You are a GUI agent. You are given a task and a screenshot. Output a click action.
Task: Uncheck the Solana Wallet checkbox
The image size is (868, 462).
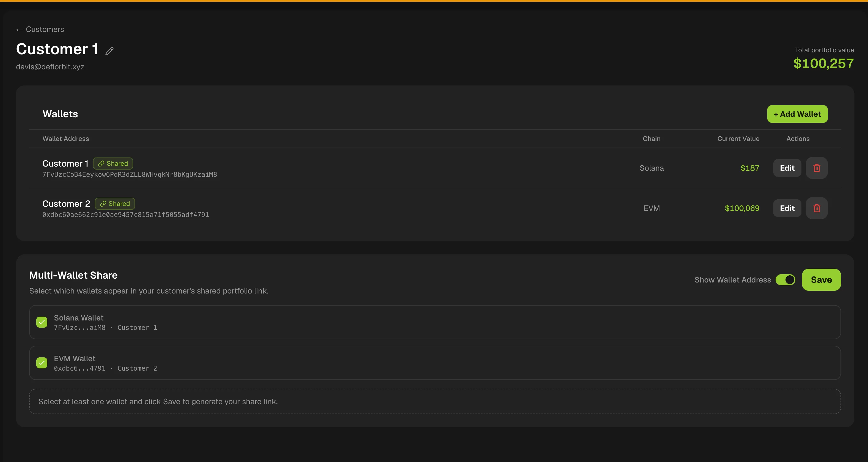(x=42, y=322)
